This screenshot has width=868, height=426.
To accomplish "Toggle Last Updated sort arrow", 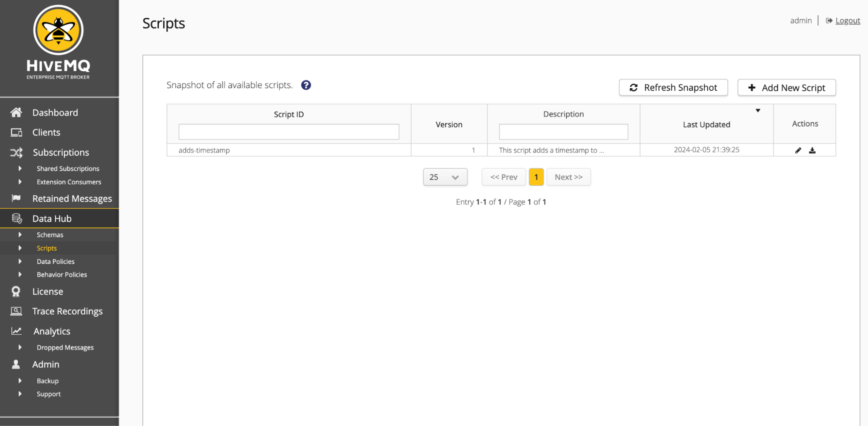I will click(758, 110).
